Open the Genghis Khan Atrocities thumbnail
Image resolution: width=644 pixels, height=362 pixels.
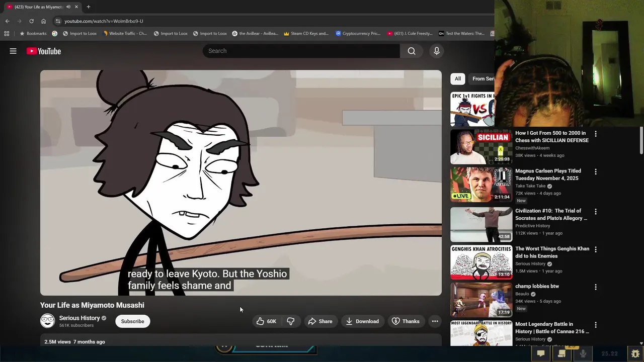(x=481, y=262)
